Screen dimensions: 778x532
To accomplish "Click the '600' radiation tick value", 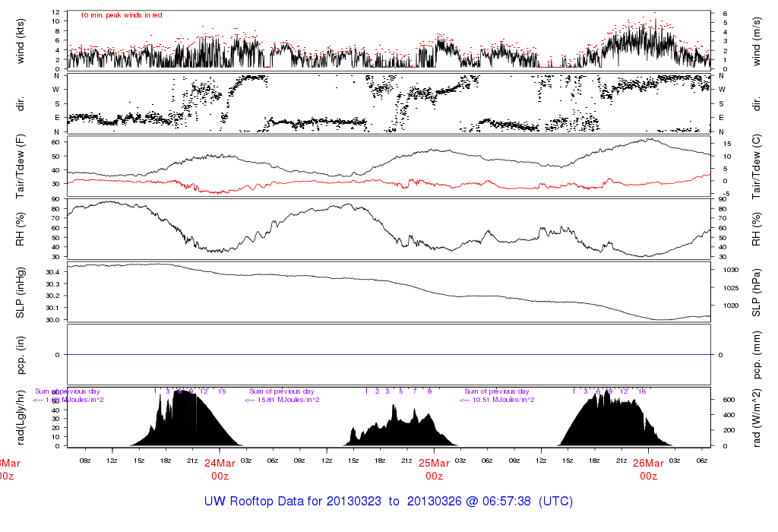I will click(729, 400).
